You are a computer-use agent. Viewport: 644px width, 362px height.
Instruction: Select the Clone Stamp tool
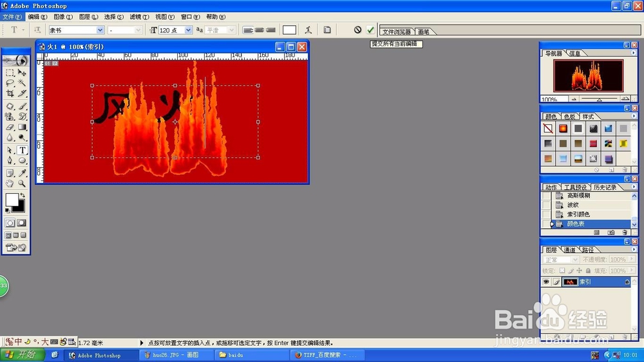pos(10,117)
